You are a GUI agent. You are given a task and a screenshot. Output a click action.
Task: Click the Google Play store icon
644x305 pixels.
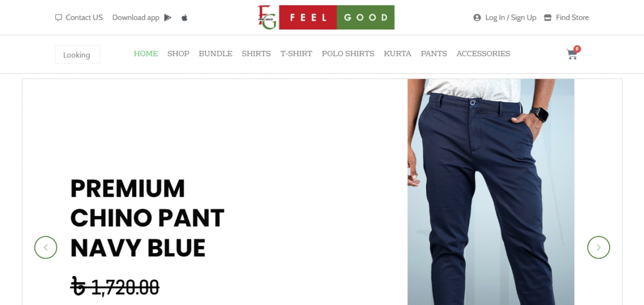point(168,18)
